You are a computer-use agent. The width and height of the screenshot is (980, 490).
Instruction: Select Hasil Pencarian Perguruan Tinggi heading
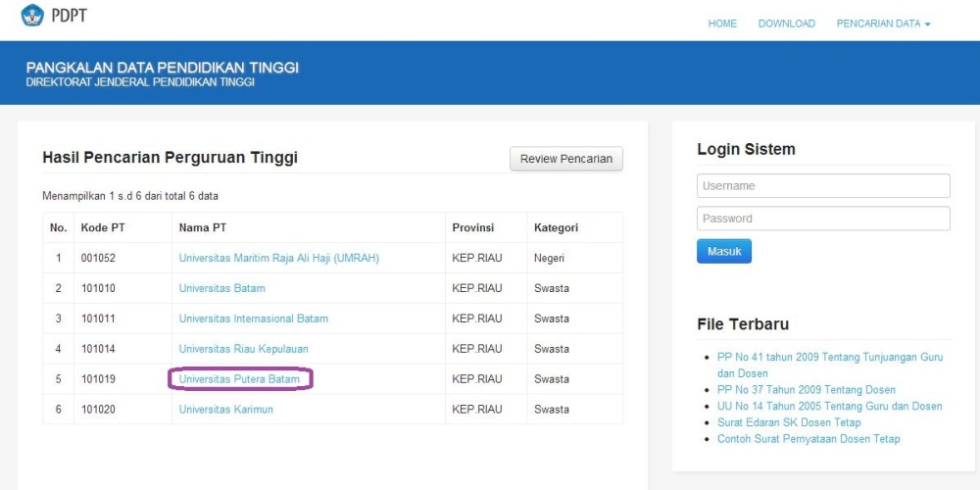coord(170,158)
